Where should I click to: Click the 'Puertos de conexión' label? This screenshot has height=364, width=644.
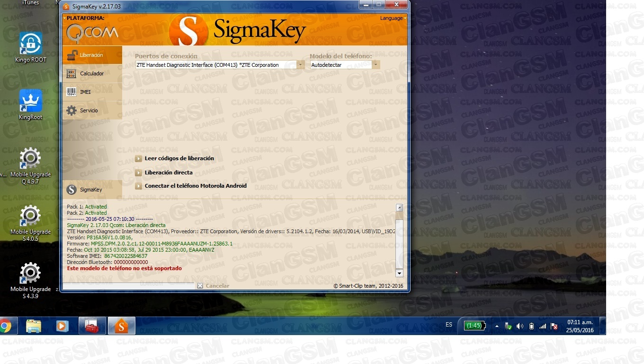[166, 56]
